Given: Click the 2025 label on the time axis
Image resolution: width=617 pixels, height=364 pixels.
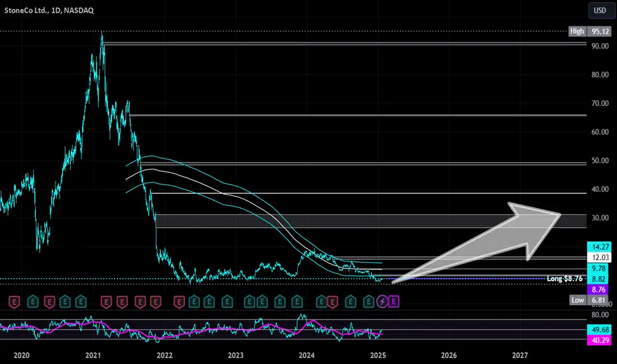Looking at the screenshot, I should 378,356.
